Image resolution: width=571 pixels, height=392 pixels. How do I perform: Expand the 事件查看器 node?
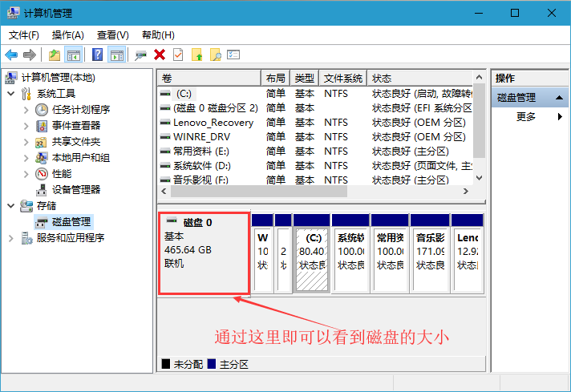[26, 126]
